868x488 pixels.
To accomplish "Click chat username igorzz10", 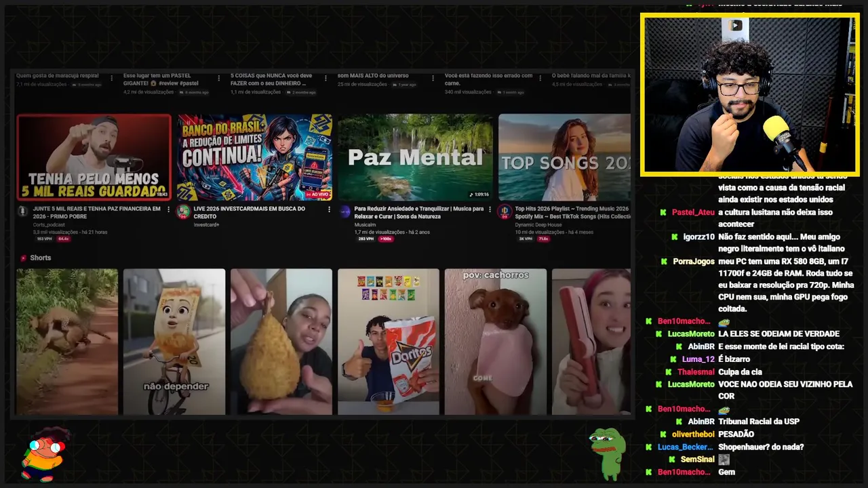I will [699, 237].
